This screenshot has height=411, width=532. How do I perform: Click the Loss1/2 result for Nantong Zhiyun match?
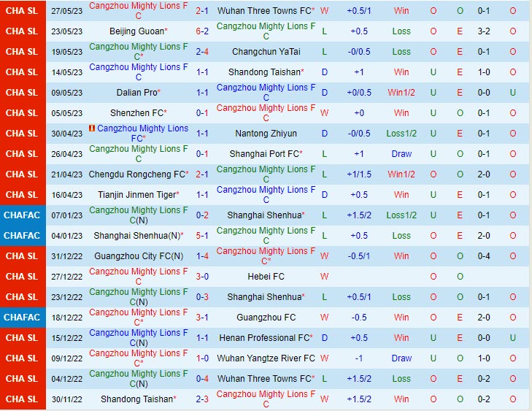tap(401, 134)
